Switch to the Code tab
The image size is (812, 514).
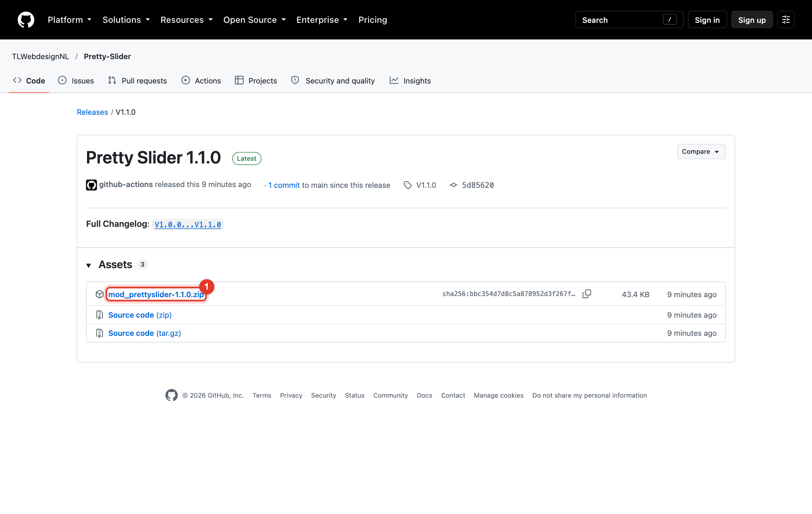(29, 80)
